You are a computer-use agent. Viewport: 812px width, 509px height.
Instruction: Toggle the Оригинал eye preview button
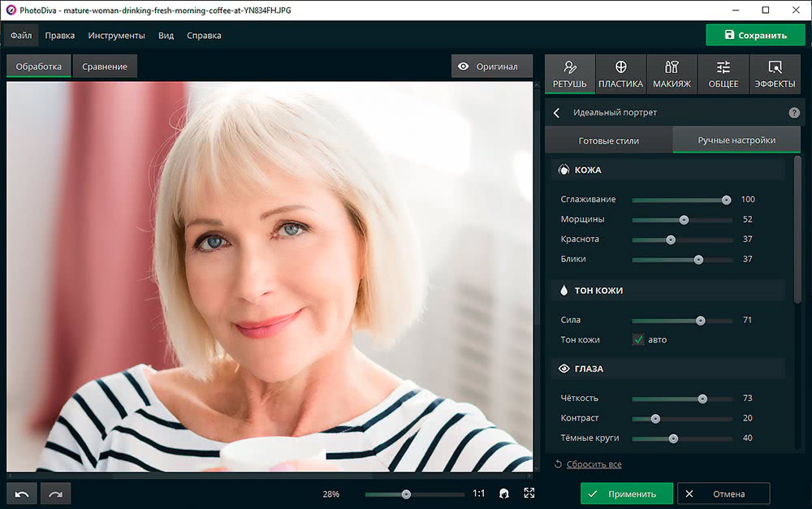coord(491,67)
